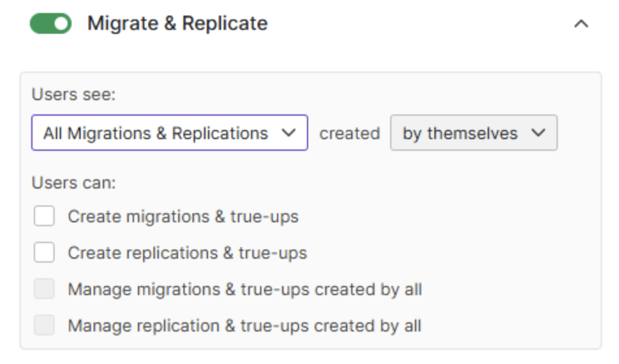Select the 'Manage migrations & true-ups created by all' label
619x364 pixels.
point(244,289)
